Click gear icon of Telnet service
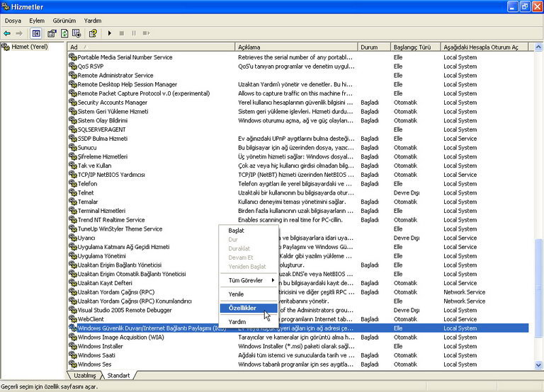Viewport: 544px width, 392px height. (x=73, y=192)
